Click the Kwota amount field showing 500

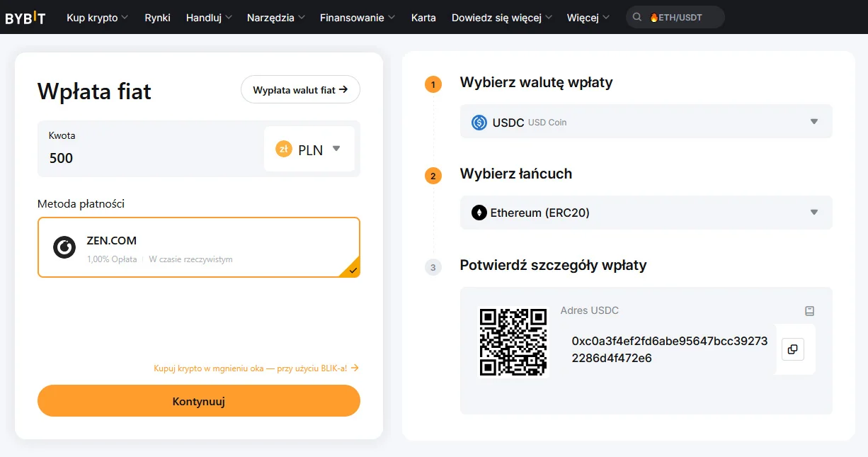click(151, 149)
